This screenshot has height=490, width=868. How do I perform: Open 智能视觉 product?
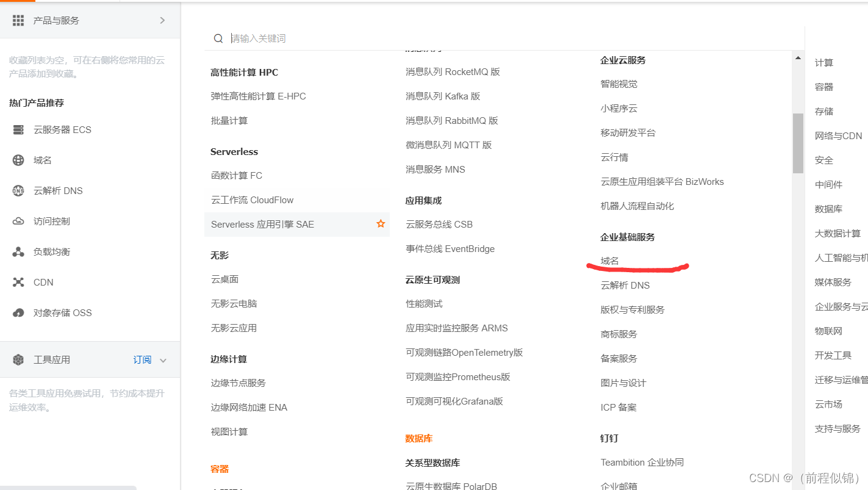pos(619,84)
